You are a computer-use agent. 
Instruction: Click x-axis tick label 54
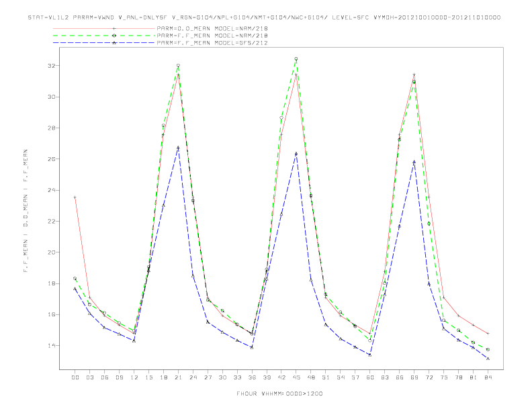tap(341, 377)
